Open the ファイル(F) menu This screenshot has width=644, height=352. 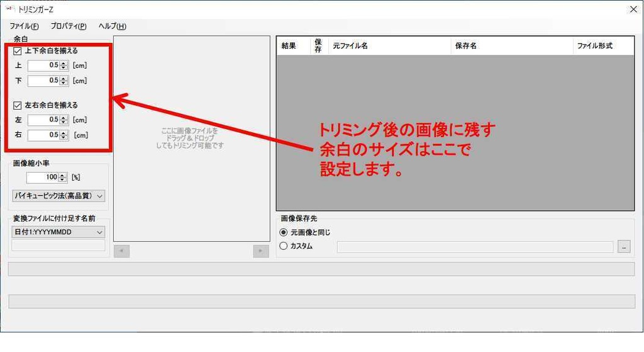(x=25, y=26)
